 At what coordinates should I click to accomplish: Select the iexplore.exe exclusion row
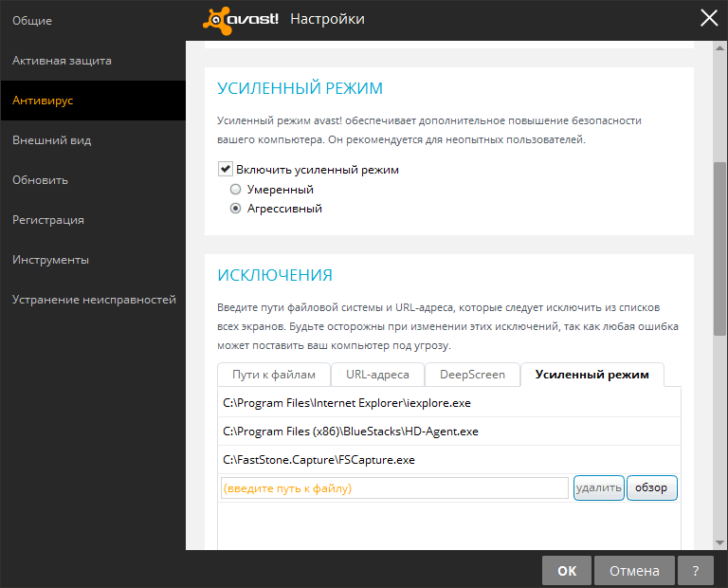point(449,403)
